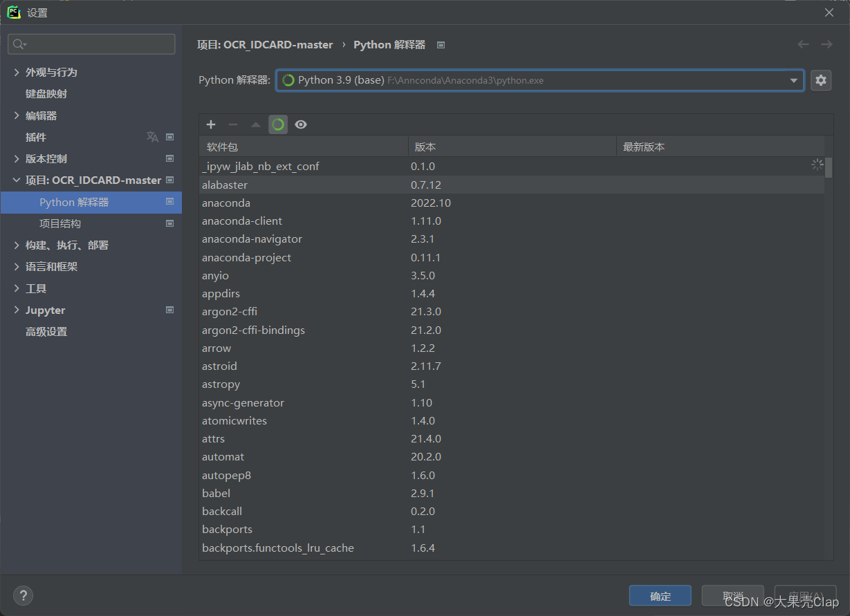Image resolution: width=850 pixels, height=616 pixels.
Task: Click the help question mark button
Action: pos(23,595)
